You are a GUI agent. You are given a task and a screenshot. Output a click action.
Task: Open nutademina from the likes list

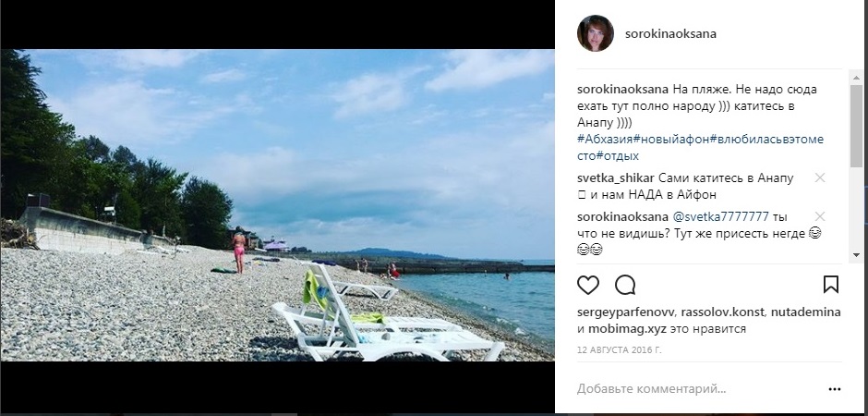point(805,312)
